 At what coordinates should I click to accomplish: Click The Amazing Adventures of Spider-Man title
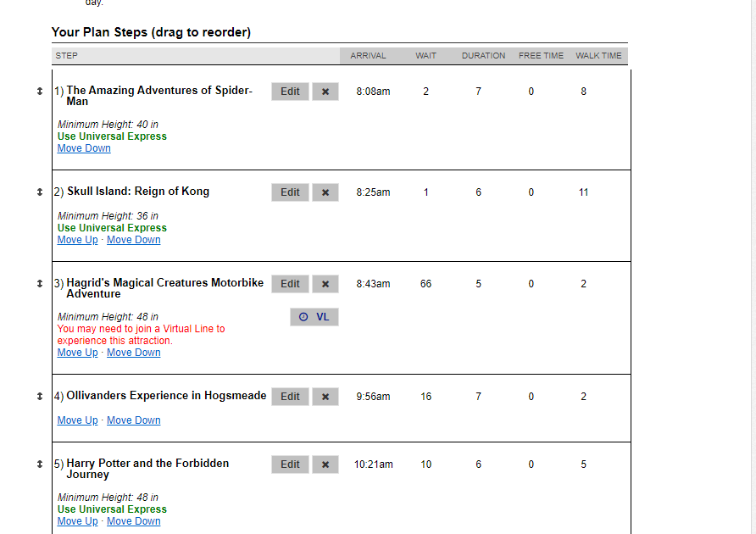coord(159,96)
